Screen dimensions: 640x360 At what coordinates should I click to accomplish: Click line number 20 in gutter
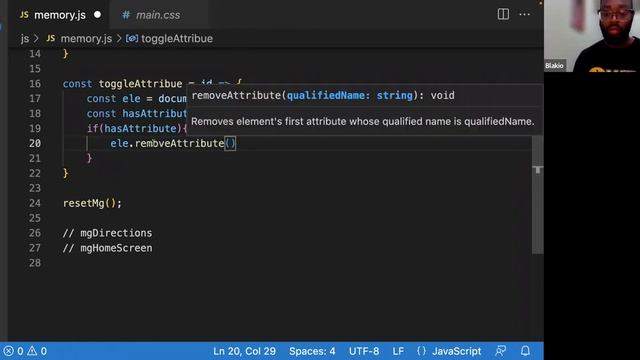(35, 144)
